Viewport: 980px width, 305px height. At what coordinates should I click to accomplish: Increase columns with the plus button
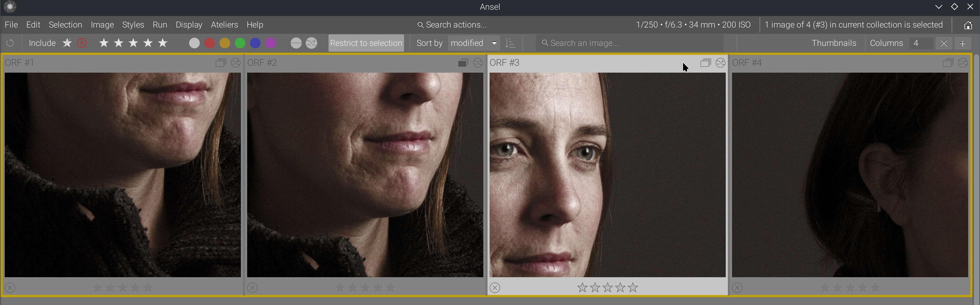[962, 43]
